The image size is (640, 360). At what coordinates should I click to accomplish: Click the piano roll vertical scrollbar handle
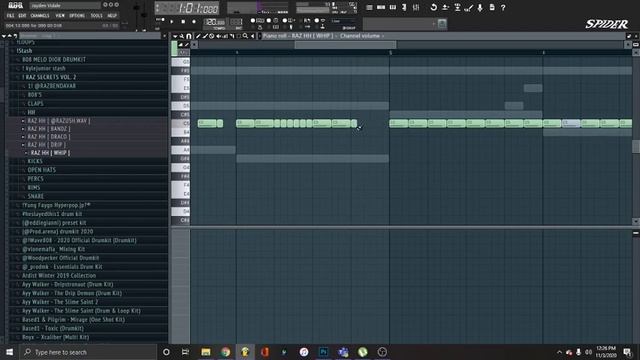click(x=636, y=147)
